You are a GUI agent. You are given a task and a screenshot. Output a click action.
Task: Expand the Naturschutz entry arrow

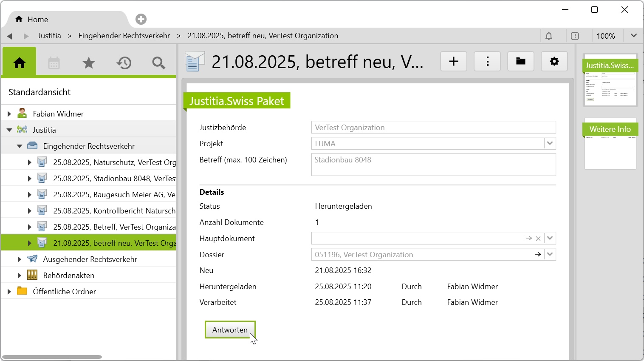click(x=29, y=162)
